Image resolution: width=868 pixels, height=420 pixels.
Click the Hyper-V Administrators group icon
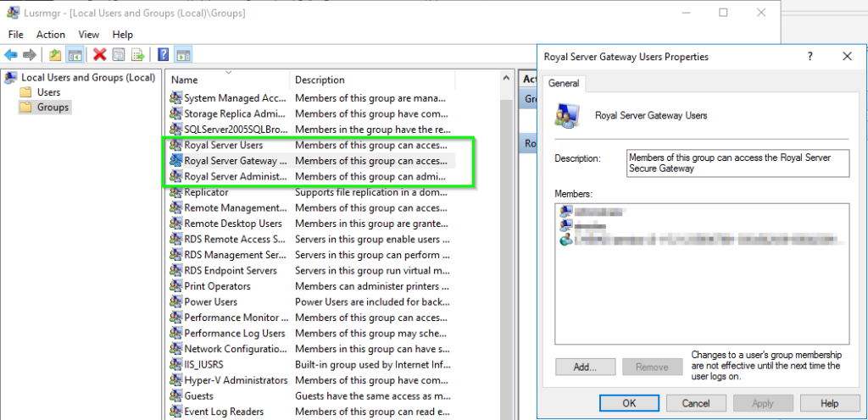(176, 380)
